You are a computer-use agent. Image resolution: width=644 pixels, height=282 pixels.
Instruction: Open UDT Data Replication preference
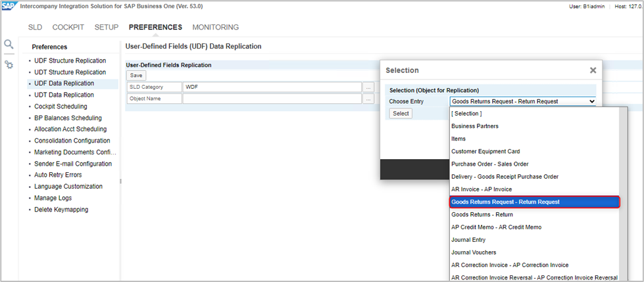click(64, 95)
